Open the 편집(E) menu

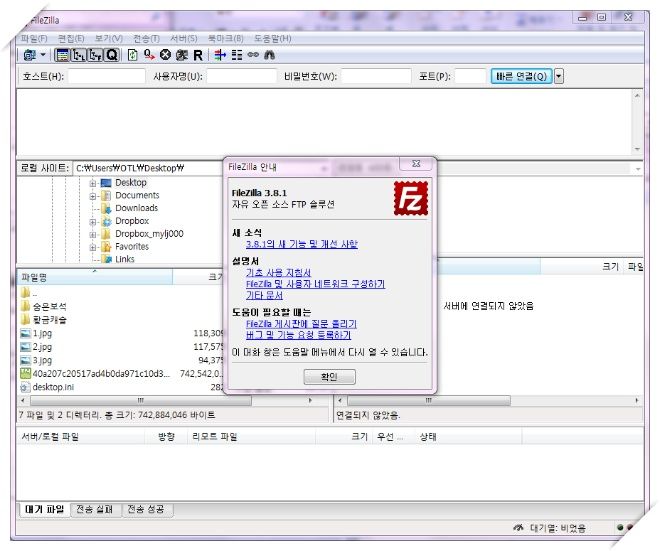pos(71,39)
